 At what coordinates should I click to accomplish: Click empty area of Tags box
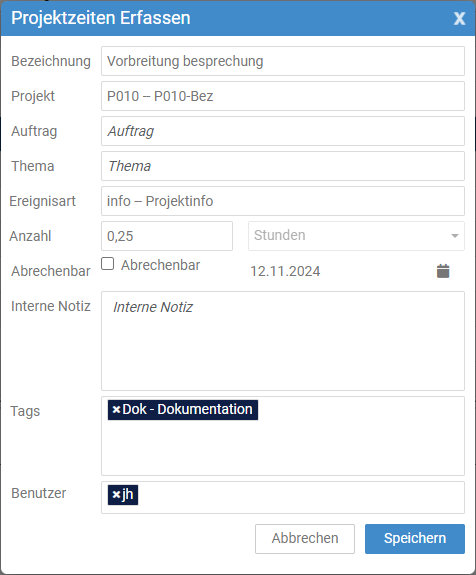pyautogui.click(x=283, y=449)
